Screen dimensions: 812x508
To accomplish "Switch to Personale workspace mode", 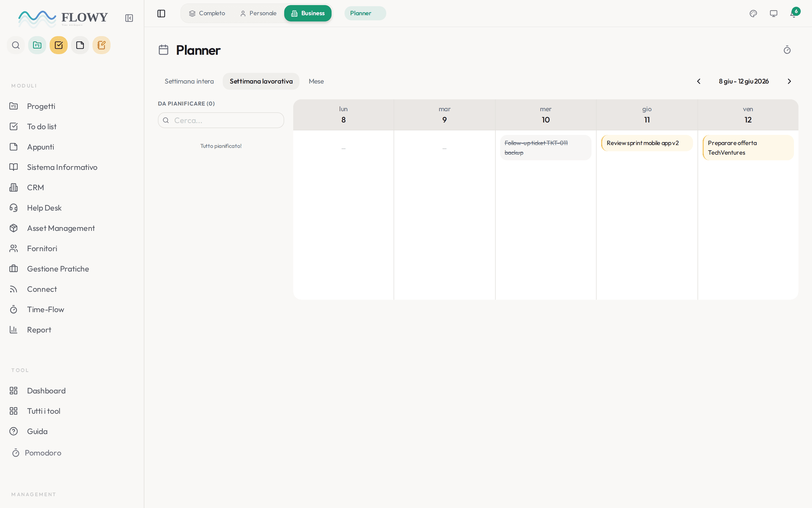I will tap(258, 14).
